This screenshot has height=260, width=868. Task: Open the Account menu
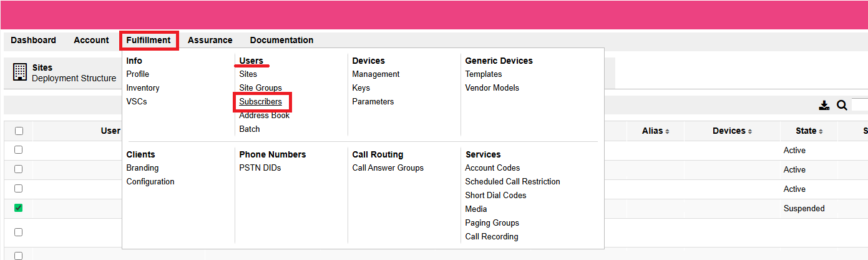pos(91,40)
